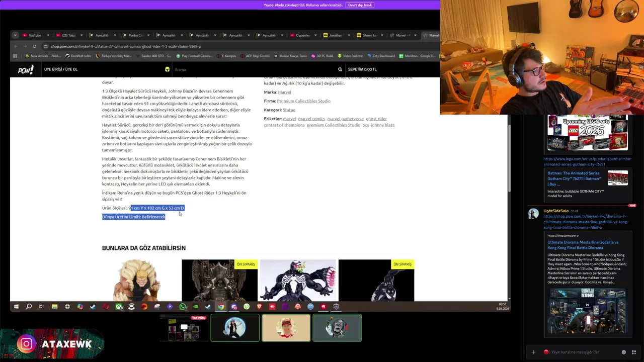Open the SEPETİM 0,00 TL cart
The height and width of the screenshot is (362, 644).
coord(362,69)
